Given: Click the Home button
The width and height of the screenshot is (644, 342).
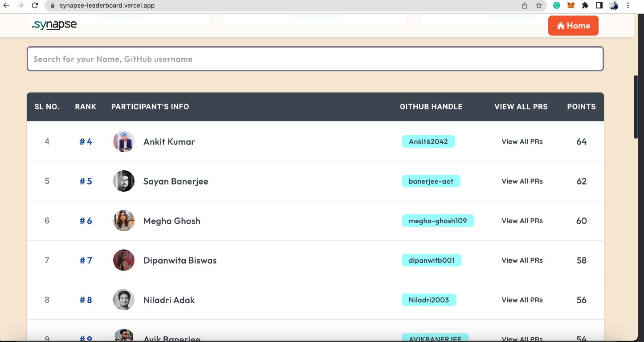Looking at the screenshot, I should [x=573, y=26].
